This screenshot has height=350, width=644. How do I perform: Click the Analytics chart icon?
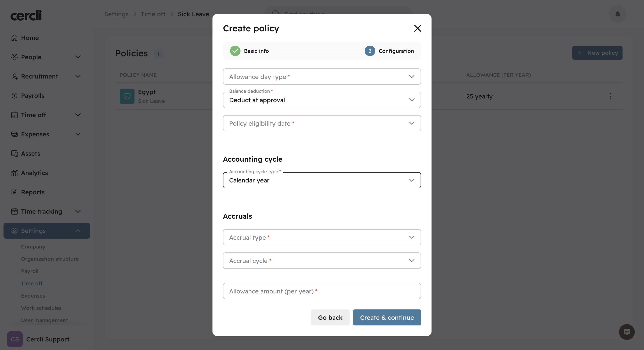tap(14, 173)
